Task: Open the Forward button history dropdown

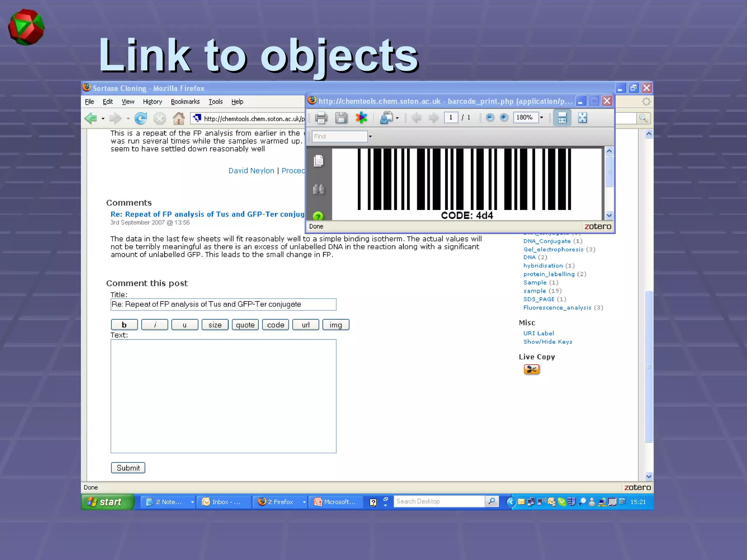Action: [x=128, y=118]
